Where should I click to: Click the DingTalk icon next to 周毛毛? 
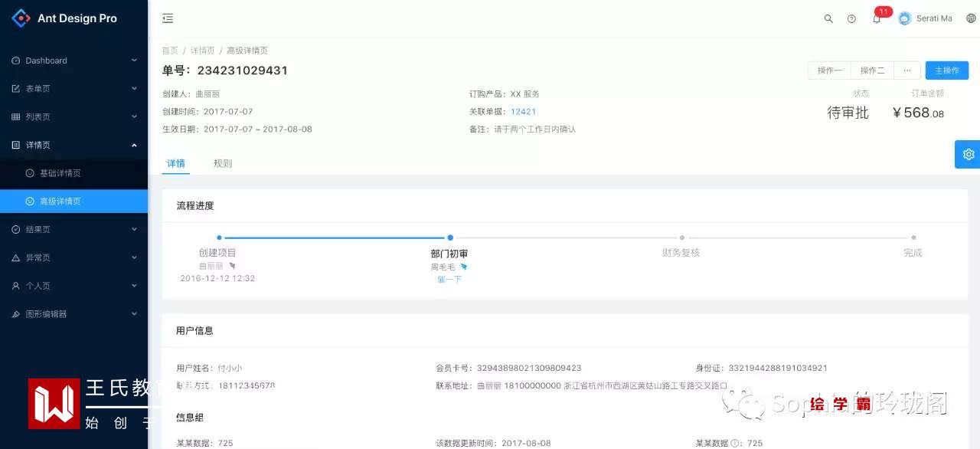463,267
